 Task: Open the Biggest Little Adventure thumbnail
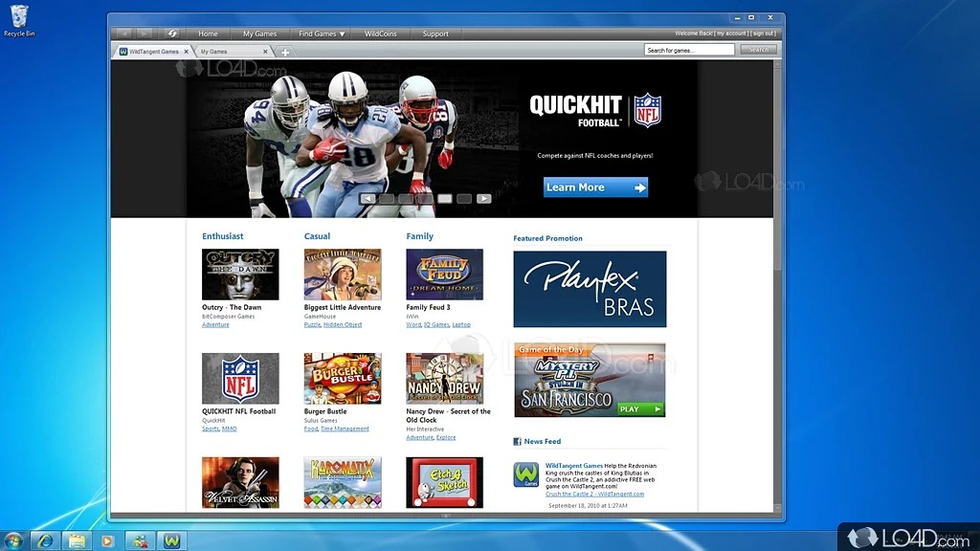[343, 275]
